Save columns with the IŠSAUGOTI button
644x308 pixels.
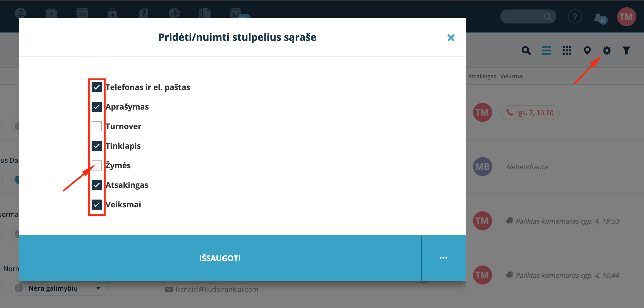(220, 258)
